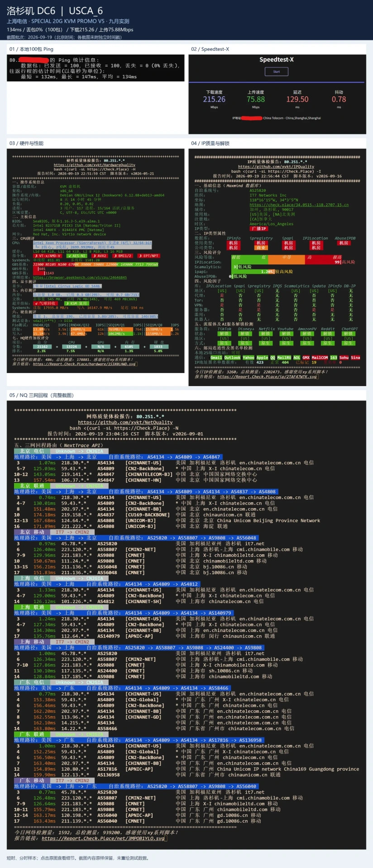Viewport: 373px width, 868px height.
Task: Select the 05 / NQ 三网回程 section heading
Action: 42,395
